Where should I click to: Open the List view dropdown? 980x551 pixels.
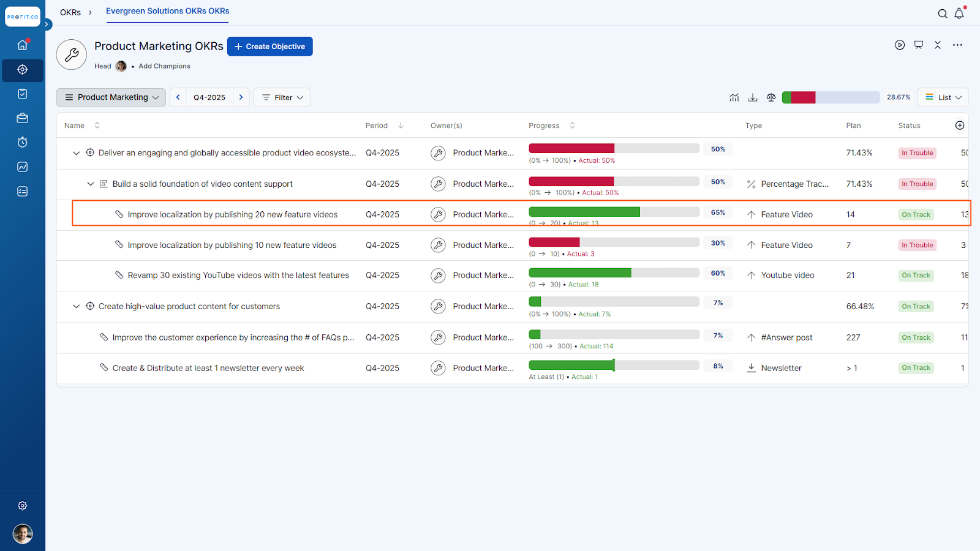click(943, 97)
